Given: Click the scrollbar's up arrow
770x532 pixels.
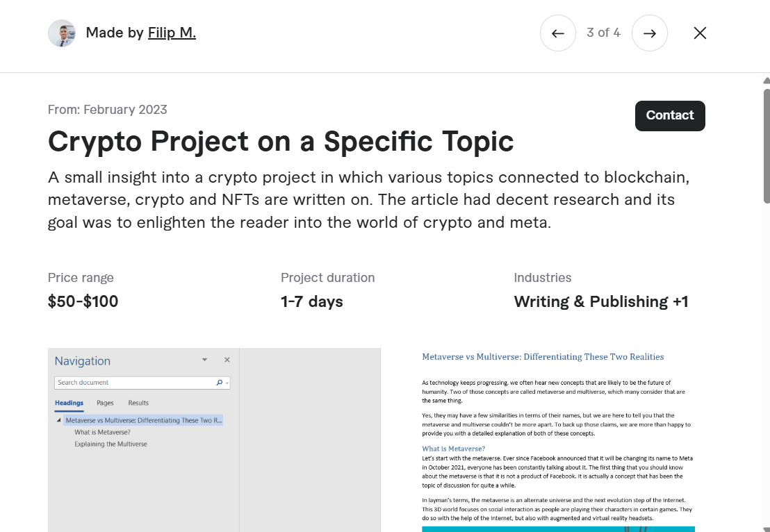Looking at the screenshot, I should click(x=767, y=81).
